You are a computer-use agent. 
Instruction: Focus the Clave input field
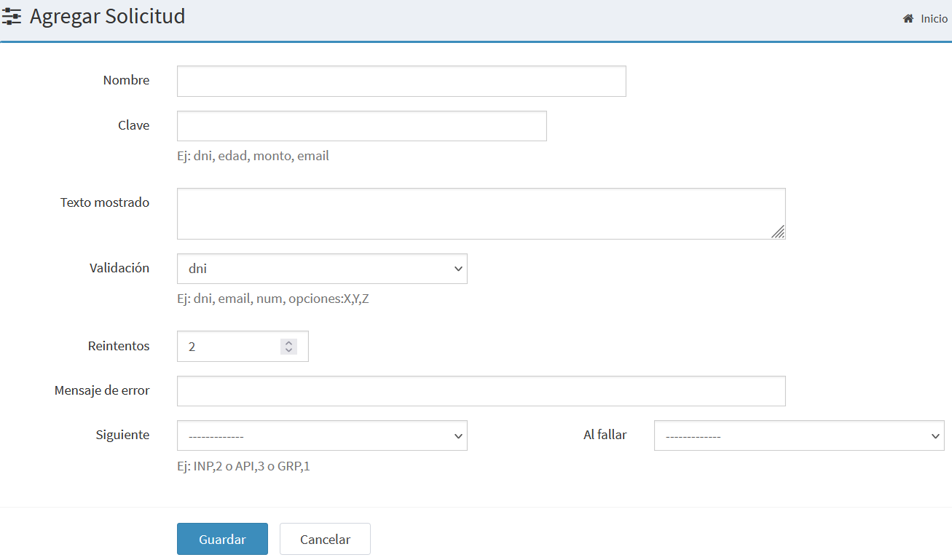(x=361, y=126)
